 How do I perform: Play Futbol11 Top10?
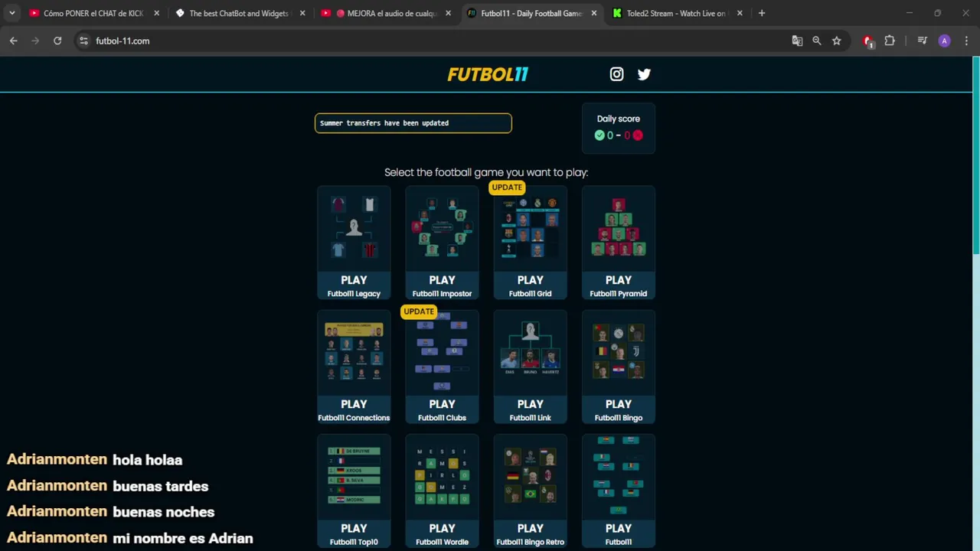354,533
